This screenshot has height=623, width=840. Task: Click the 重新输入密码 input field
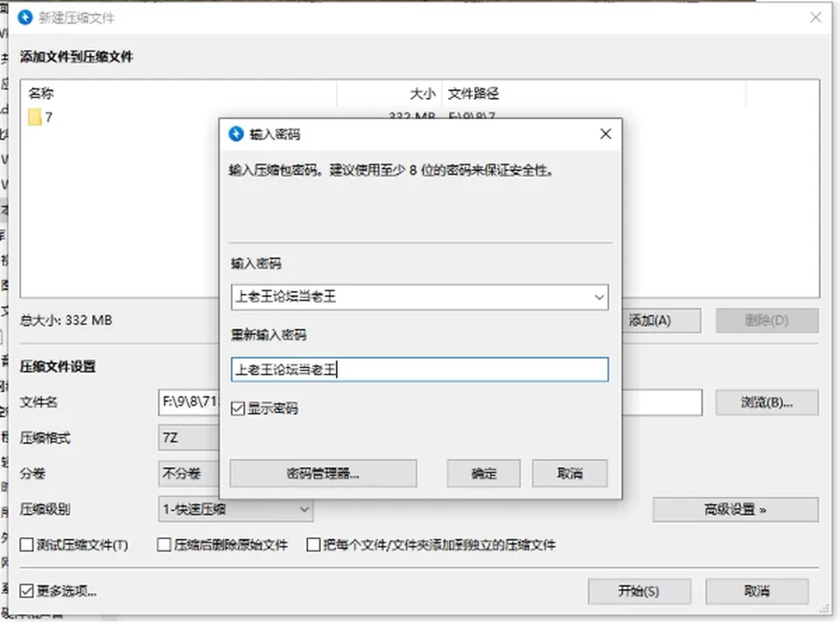(x=419, y=369)
